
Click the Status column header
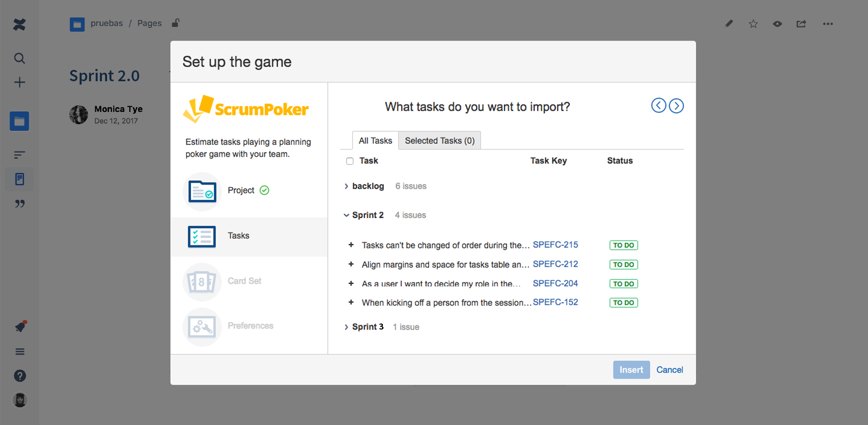[620, 161]
